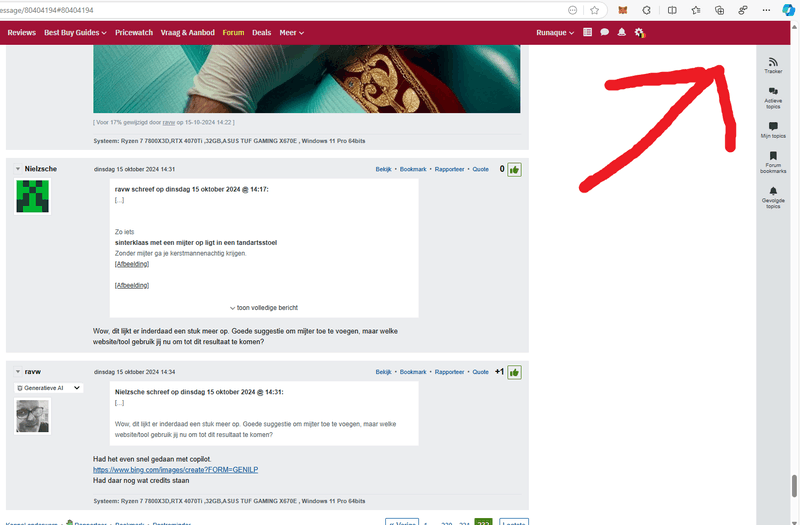This screenshot has height=525, width=800.
Task: Upvote Nielzsche's post with thumbs up
Action: coord(514,169)
